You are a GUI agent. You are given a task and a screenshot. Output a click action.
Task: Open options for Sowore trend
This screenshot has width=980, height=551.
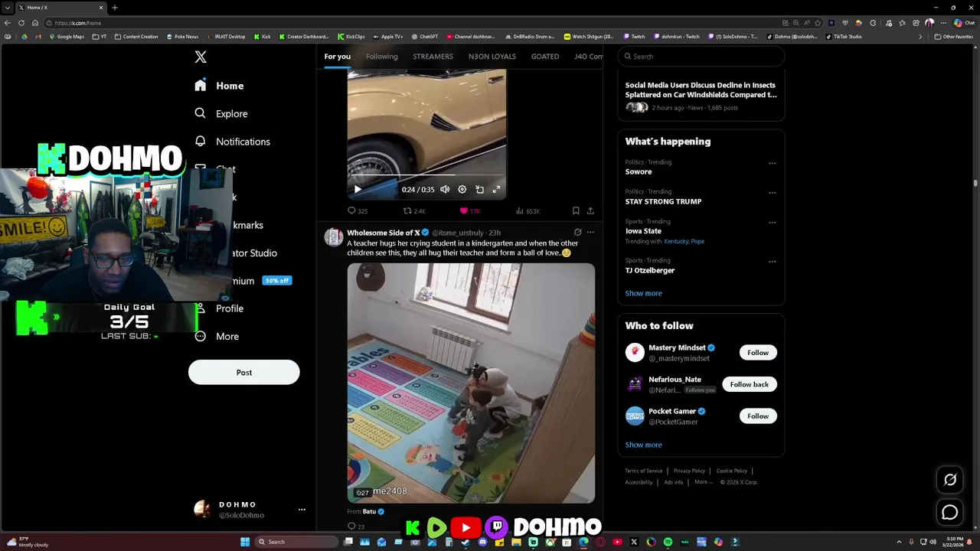[x=772, y=163]
